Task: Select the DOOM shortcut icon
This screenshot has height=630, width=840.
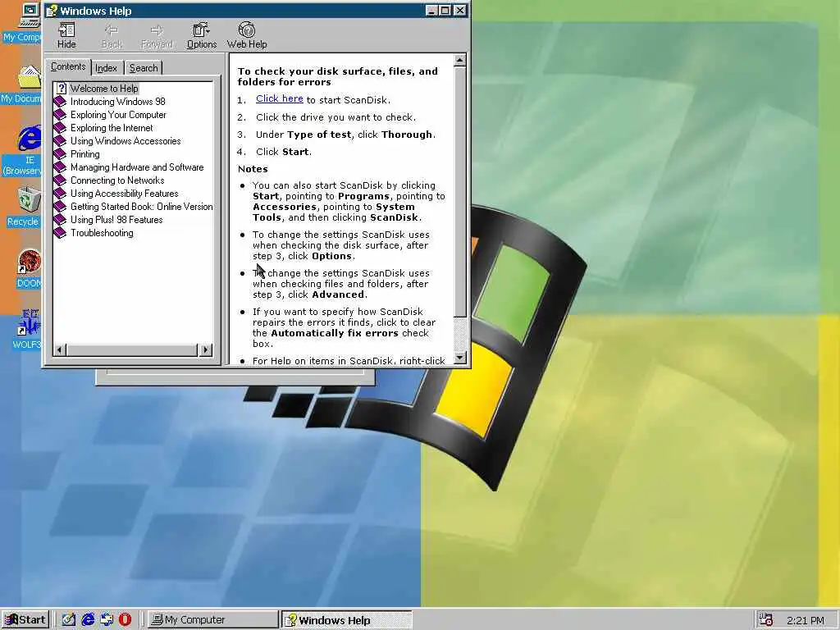Action: (28, 269)
